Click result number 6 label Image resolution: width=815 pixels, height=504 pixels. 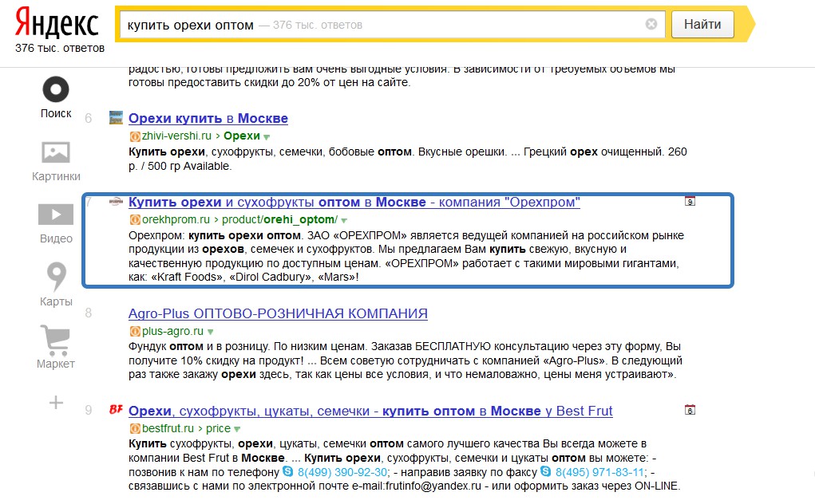pyautogui.click(x=89, y=118)
